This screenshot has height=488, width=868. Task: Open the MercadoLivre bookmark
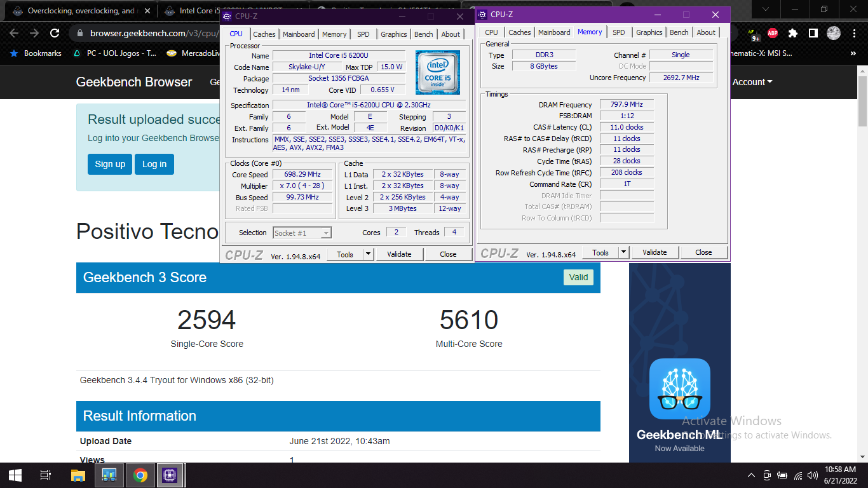click(x=193, y=53)
